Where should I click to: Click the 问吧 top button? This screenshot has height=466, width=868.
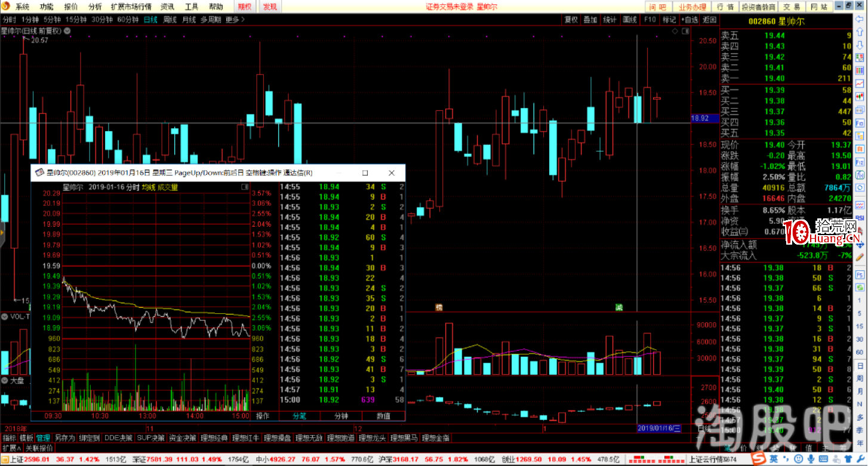(x=658, y=7)
